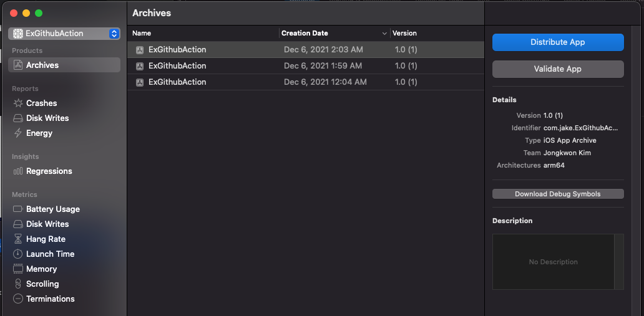Click the arm64 architectures value
This screenshot has height=316, width=644.
click(554, 165)
